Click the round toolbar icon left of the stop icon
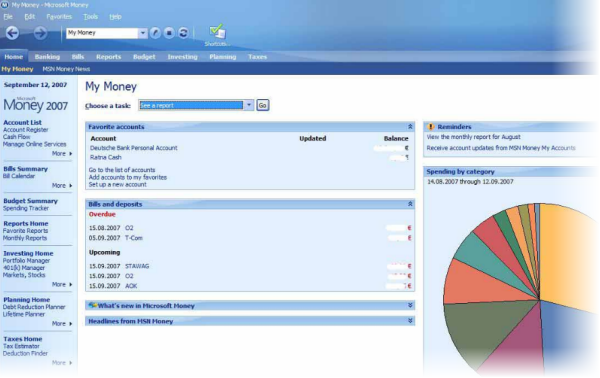This screenshot has width=600, height=378. pos(155,33)
